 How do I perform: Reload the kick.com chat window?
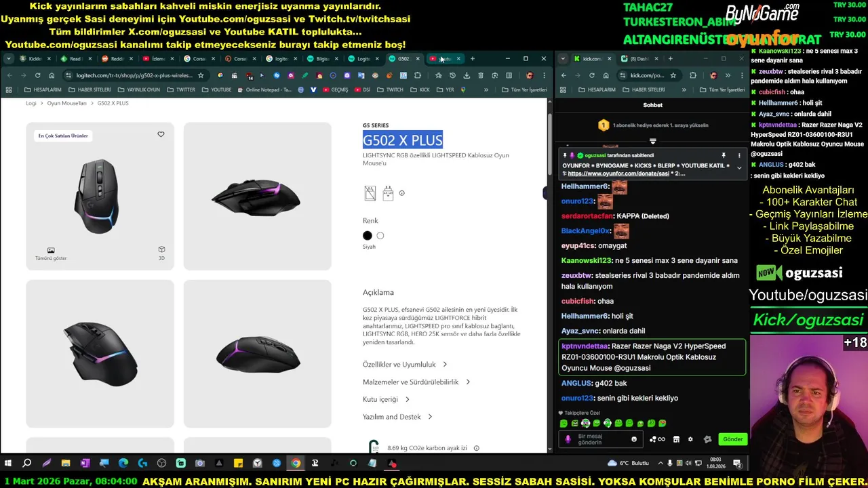(591, 75)
